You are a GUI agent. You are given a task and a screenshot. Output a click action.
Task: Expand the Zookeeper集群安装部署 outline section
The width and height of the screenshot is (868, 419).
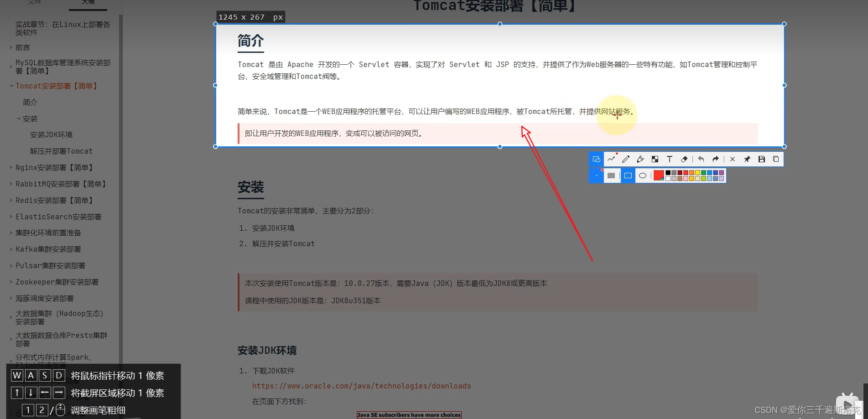pyautogui.click(x=11, y=282)
